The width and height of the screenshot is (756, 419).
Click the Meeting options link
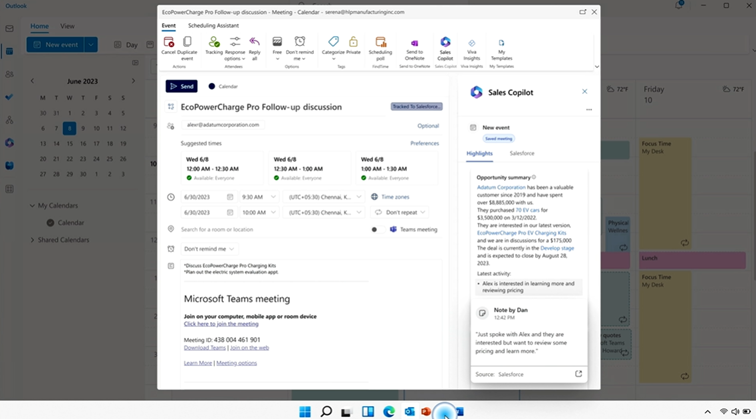tap(236, 363)
